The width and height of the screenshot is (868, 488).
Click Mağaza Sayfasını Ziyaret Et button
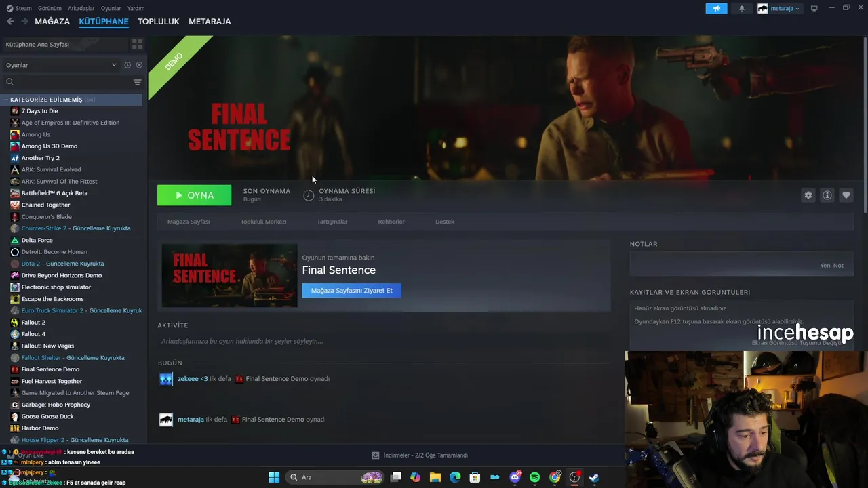coord(351,291)
